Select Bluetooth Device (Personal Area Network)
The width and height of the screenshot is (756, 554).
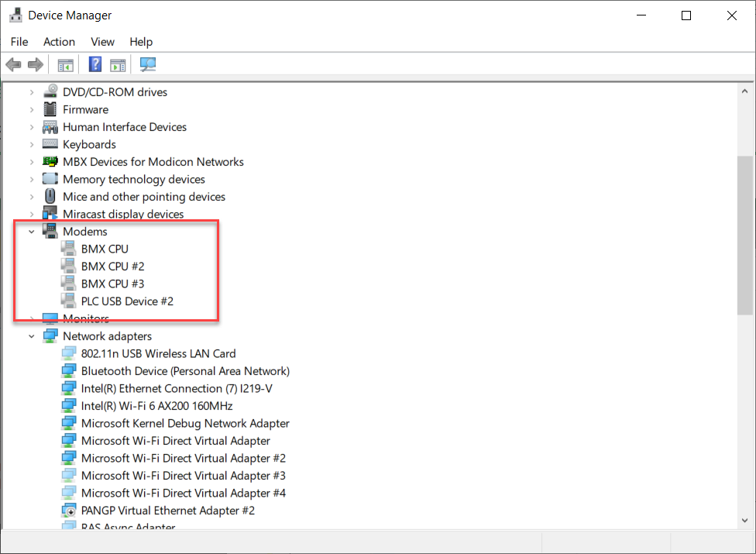pyautogui.click(x=185, y=371)
